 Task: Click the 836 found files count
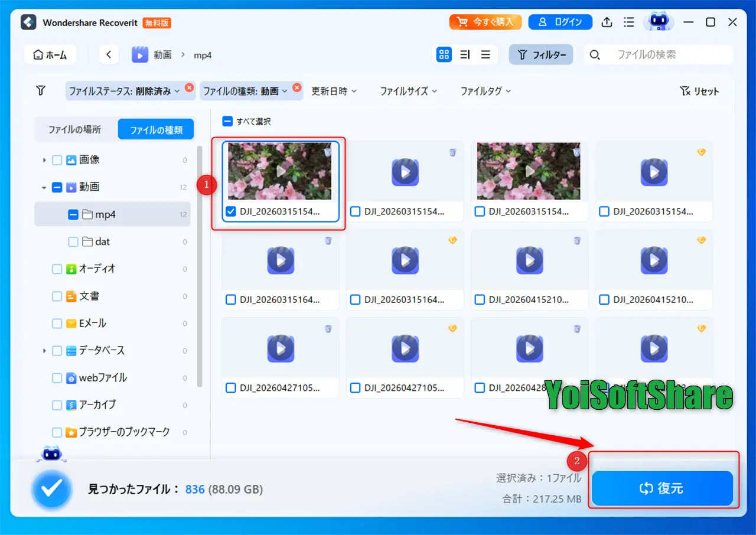tap(195, 490)
